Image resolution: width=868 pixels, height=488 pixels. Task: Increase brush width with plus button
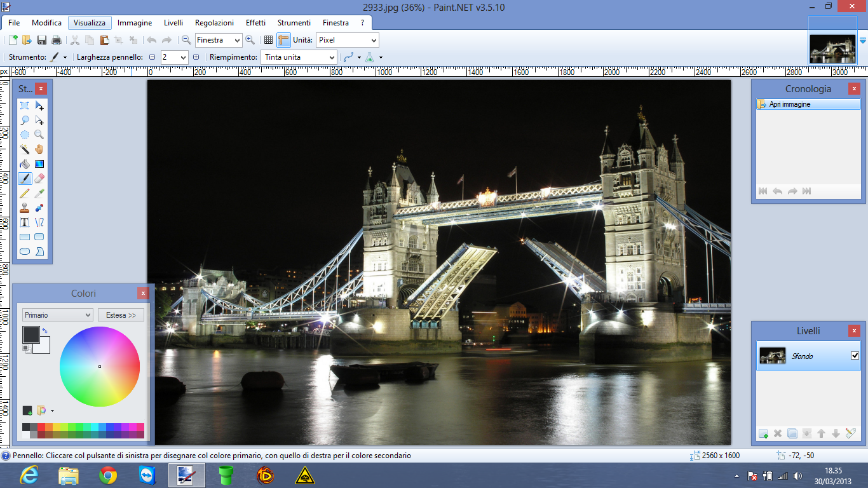click(196, 57)
